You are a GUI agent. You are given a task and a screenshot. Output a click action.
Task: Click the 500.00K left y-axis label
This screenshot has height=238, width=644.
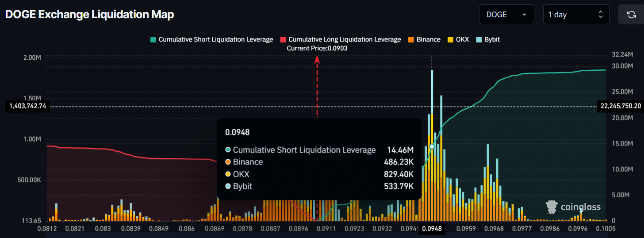pyautogui.click(x=29, y=180)
